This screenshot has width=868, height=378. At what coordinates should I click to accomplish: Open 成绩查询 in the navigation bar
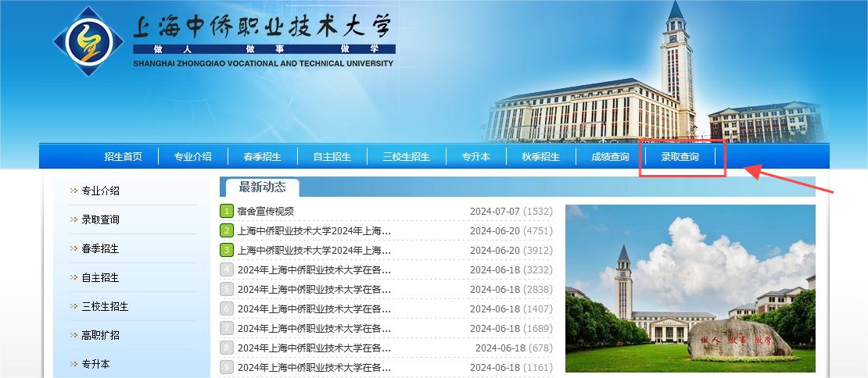coord(610,156)
